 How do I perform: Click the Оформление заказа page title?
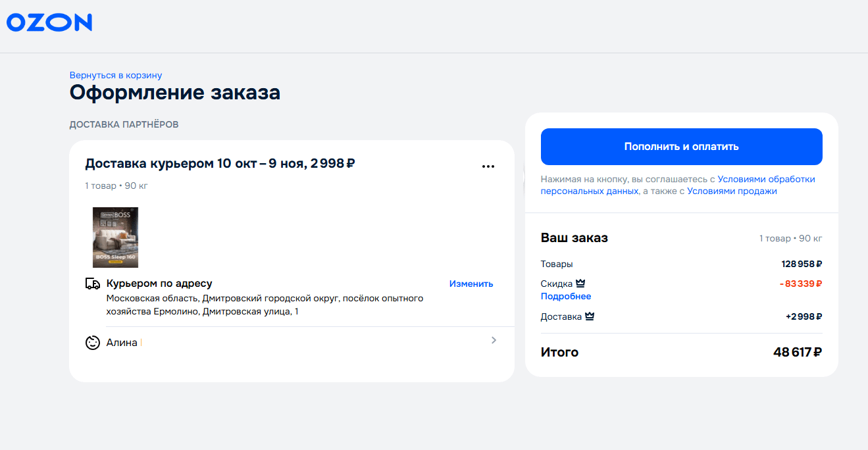click(174, 92)
